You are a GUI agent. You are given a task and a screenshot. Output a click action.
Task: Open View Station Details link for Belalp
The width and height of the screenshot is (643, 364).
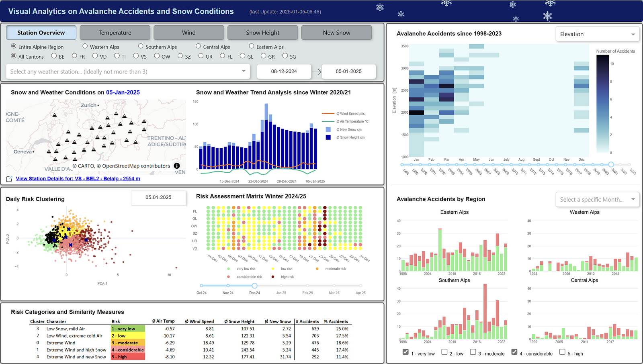(78, 179)
